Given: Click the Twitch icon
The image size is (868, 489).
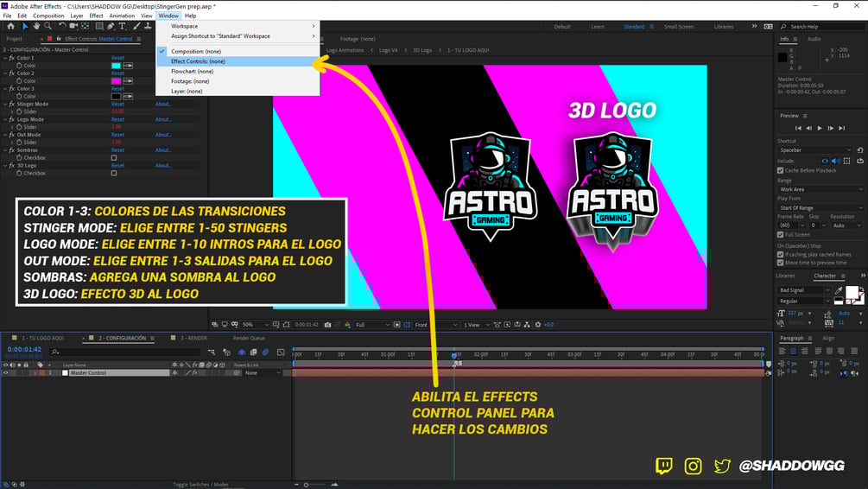Looking at the screenshot, I should tap(663, 466).
